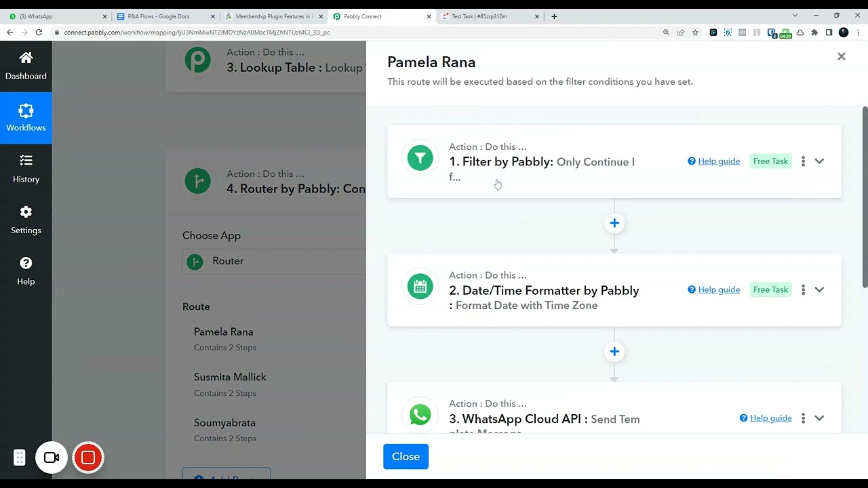Viewport: 868px width, 488px height.
Task: Click Free Task badge on Filter step
Action: point(770,161)
